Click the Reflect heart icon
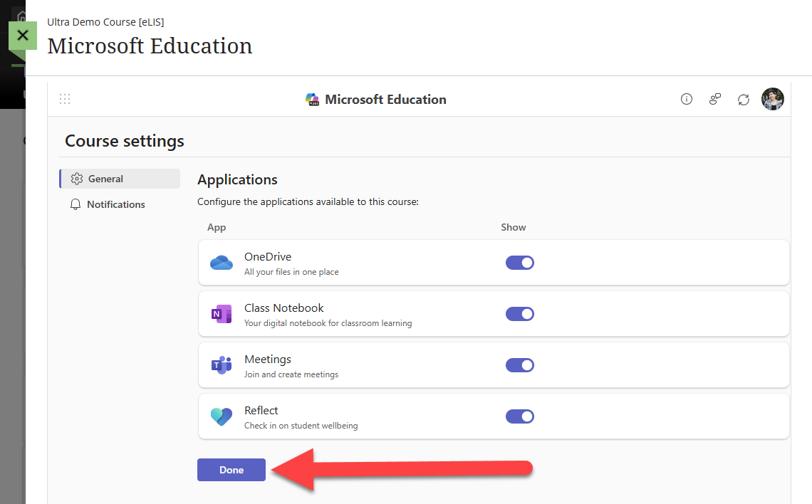The height and width of the screenshot is (504, 812). (221, 416)
